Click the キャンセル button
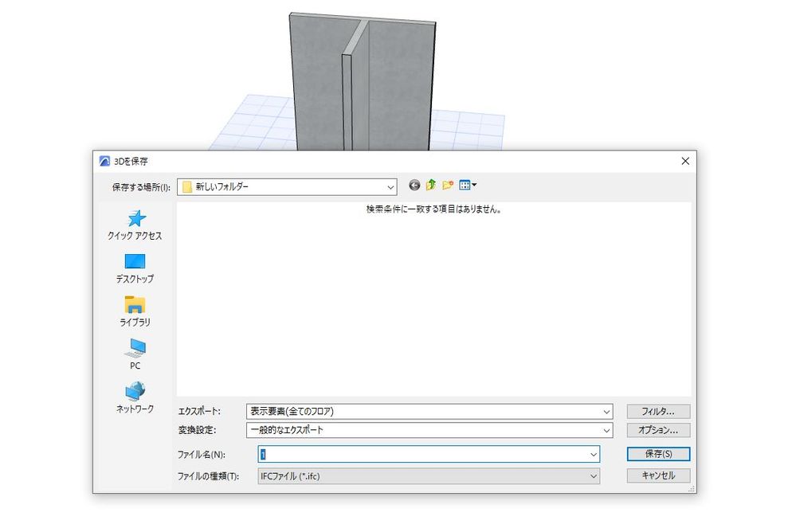The height and width of the screenshot is (532, 796). point(658,475)
